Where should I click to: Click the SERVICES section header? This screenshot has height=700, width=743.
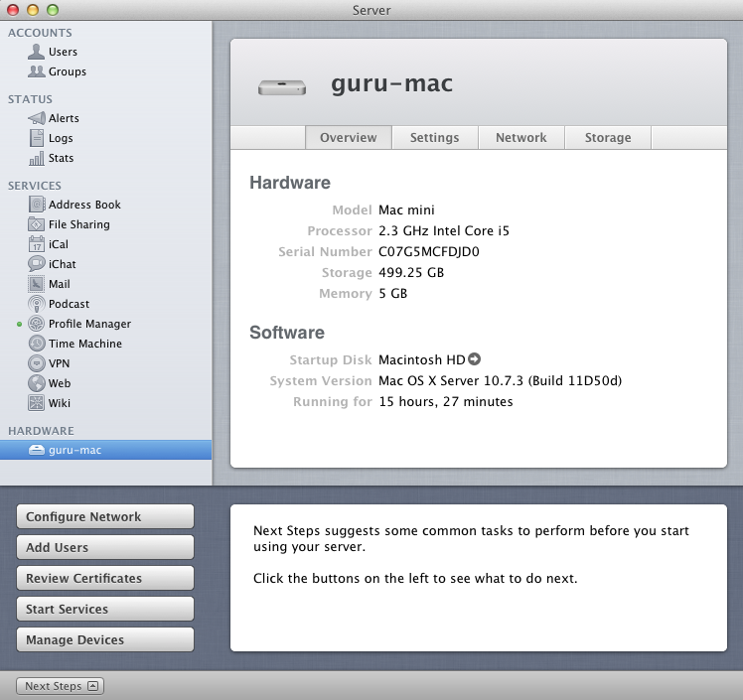point(35,186)
